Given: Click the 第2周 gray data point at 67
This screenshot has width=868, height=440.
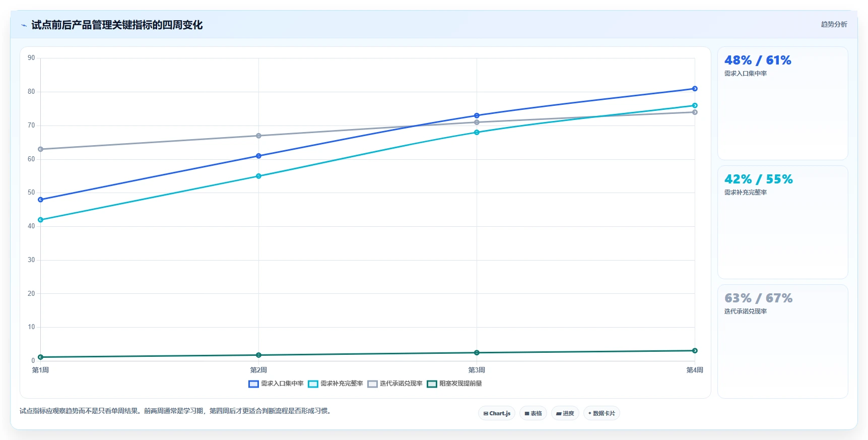Looking at the screenshot, I should [x=258, y=136].
